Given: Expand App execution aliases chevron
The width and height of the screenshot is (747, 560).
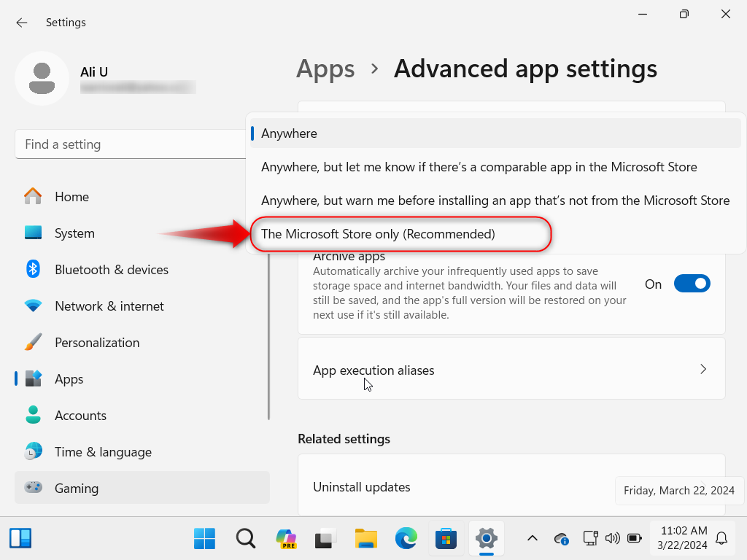Looking at the screenshot, I should click(x=703, y=369).
